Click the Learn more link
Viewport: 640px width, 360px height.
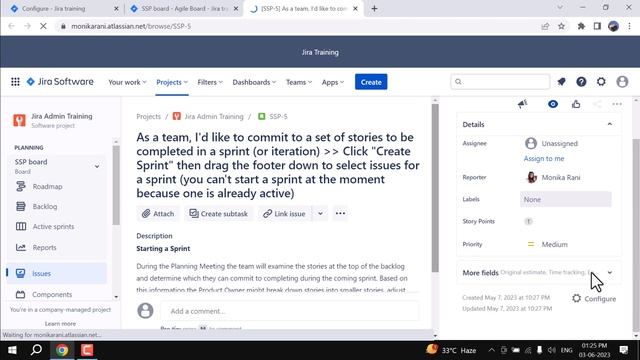tap(60, 324)
